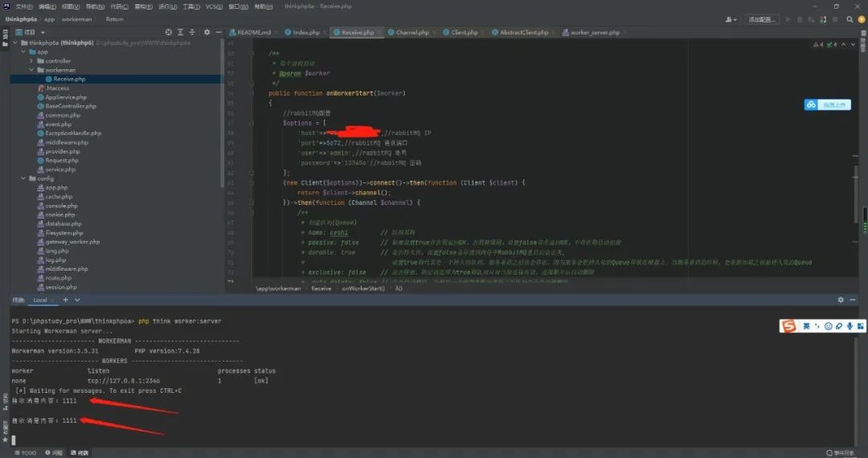This screenshot has height=458, width=868.
Task: Open the File menu (文件)
Action: coord(24,6)
